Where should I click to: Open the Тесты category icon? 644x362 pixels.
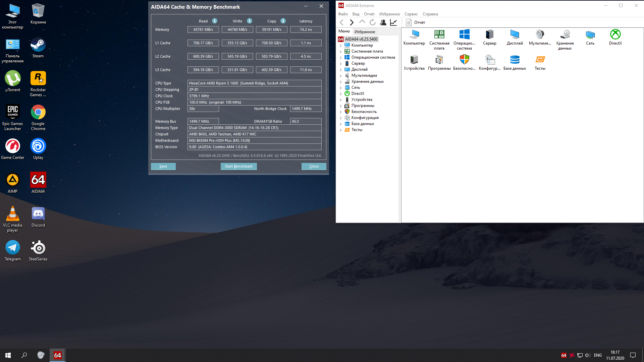point(540,60)
